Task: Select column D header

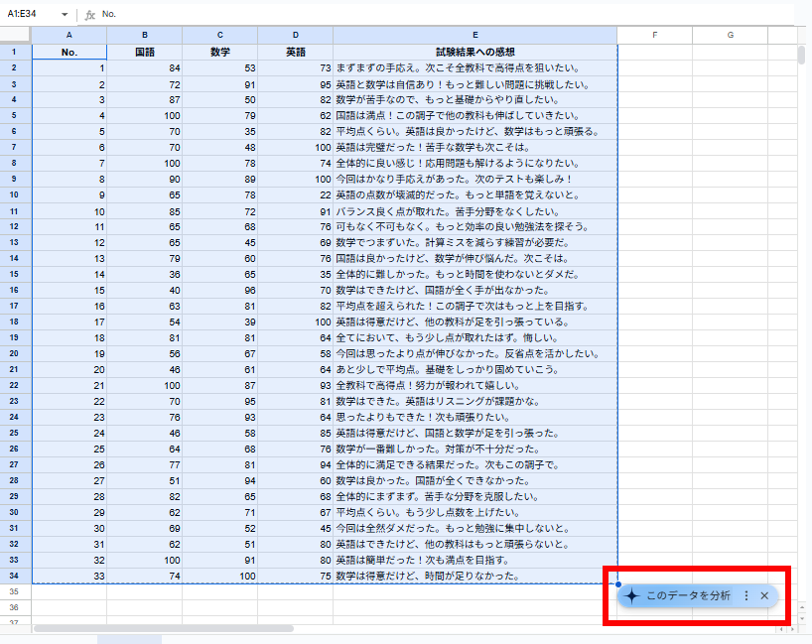Action: point(295,35)
